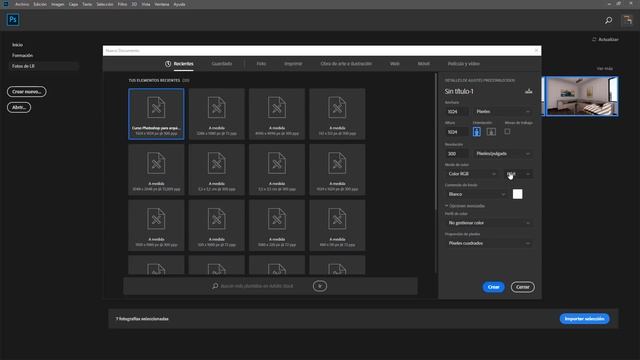Select Fotos de LR in the sidebar

tap(43, 66)
